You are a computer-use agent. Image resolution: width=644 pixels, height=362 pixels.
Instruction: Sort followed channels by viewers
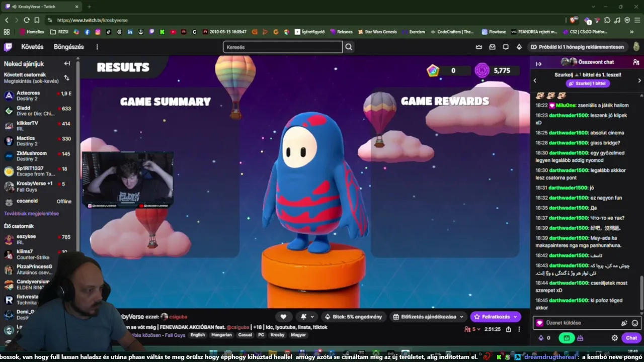(66, 78)
